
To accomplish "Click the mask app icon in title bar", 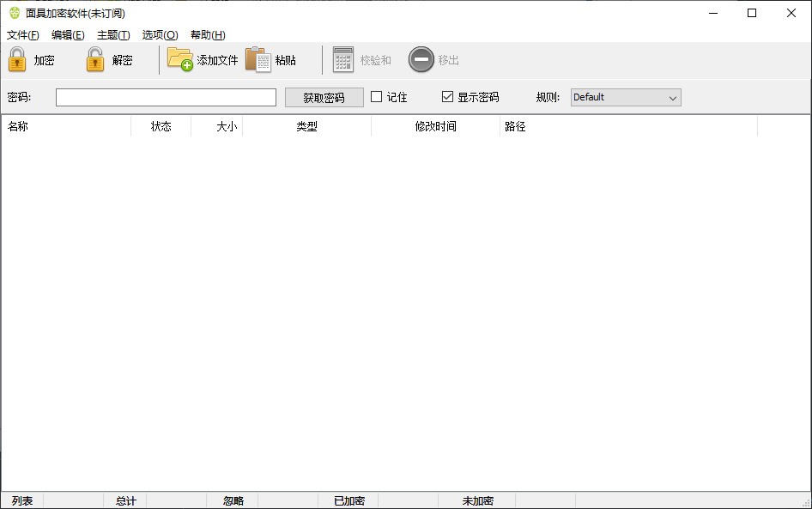I will (x=14, y=13).
